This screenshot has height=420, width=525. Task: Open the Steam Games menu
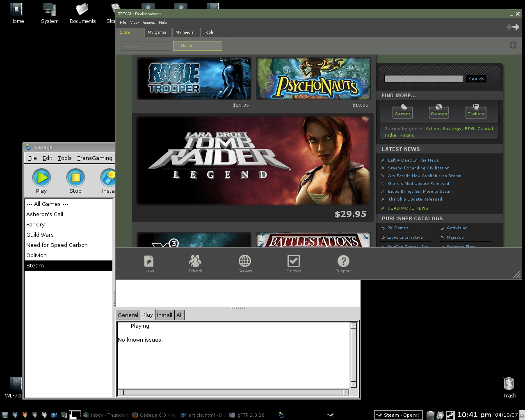click(x=149, y=23)
